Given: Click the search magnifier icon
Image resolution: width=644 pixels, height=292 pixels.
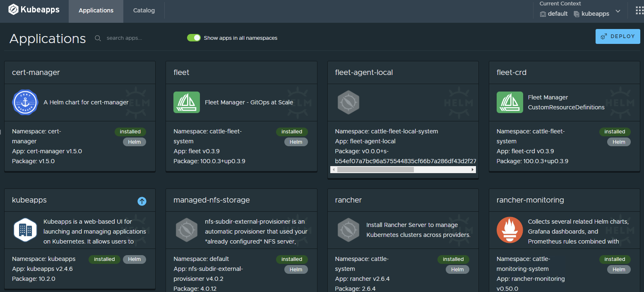Looking at the screenshot, I should pos(98,38).
